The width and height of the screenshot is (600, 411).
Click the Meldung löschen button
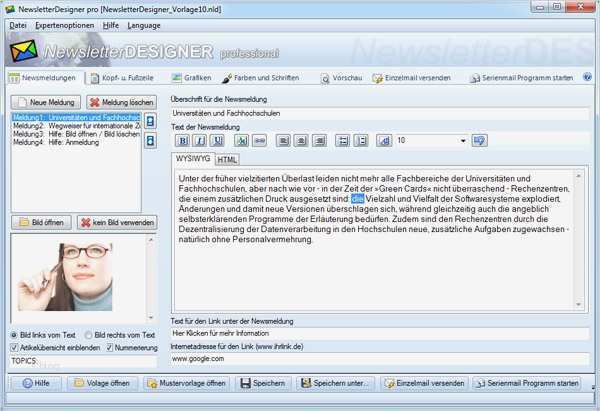[x=122, y=102]
